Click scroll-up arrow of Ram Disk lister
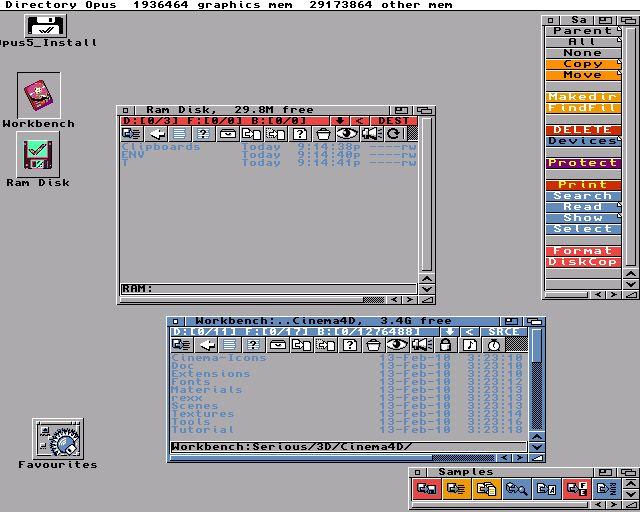Image resolution: width=640 pixels, height=512 pixels. [427, 279]
